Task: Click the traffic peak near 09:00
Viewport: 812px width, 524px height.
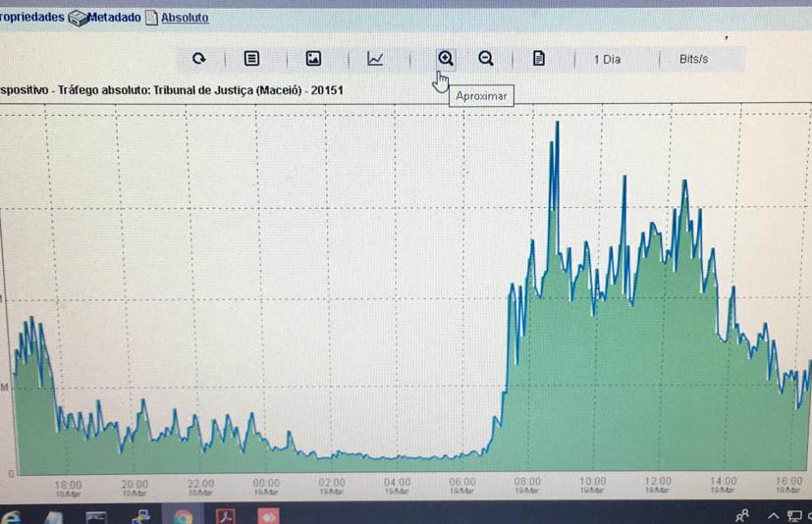Action: click(x=557, y=124)
